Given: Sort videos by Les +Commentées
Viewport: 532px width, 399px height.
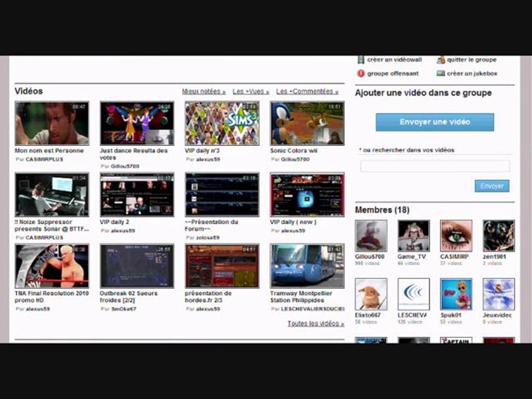Looking at the screenshot, I should click(x=307, y=91).
